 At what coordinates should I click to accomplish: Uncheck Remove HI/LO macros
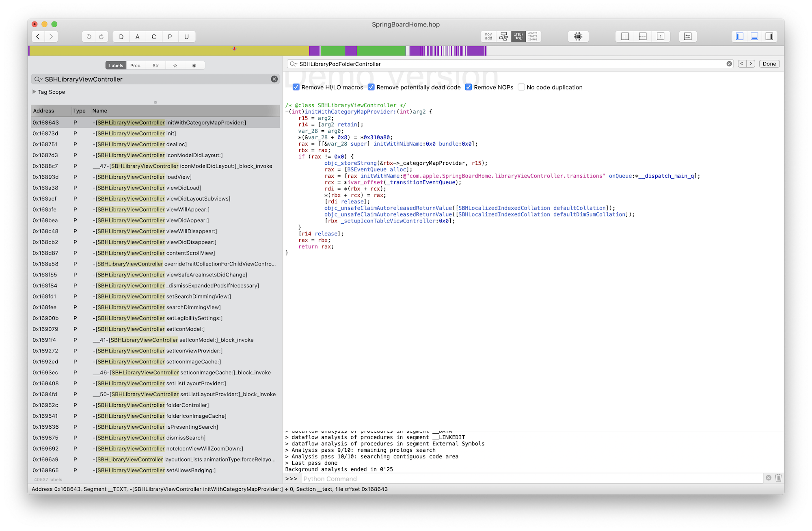point(296,87)
